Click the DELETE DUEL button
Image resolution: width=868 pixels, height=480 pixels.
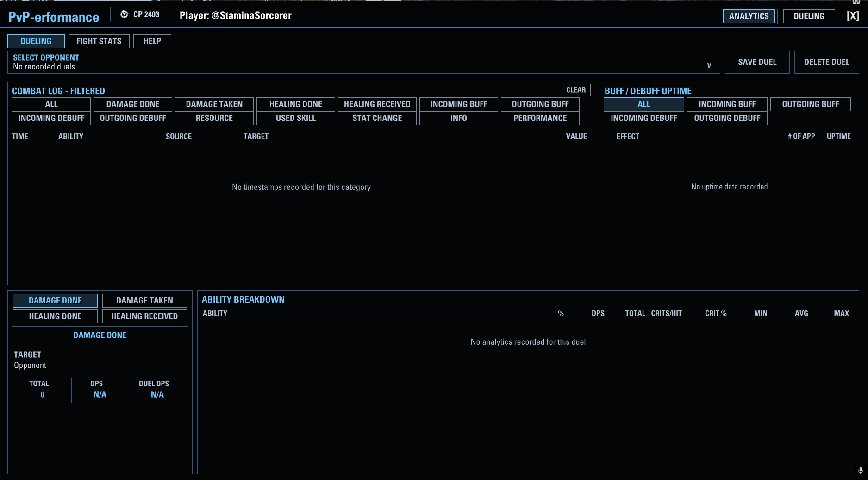tap(827, 62)
